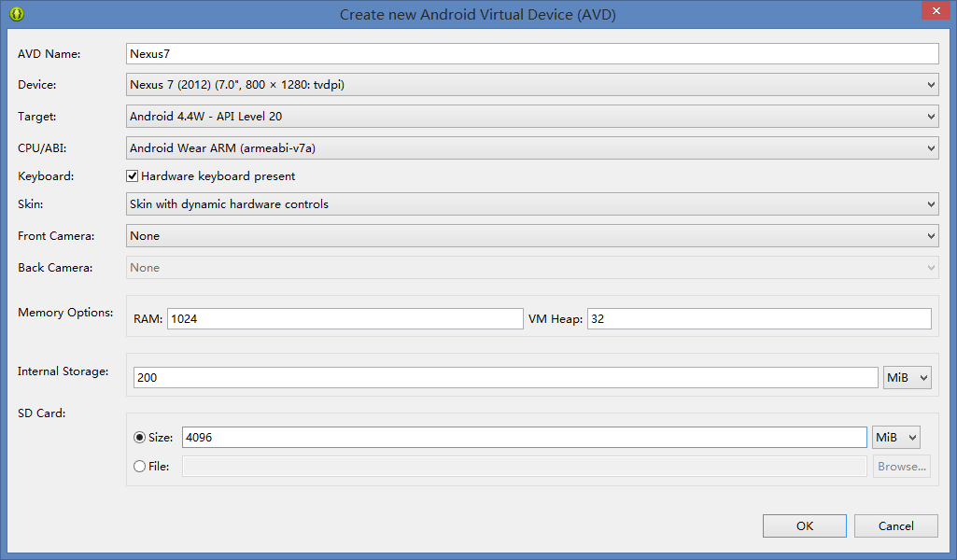Dismiss dialog with the Cancel button
Image resolution: width=957 pixels, height=560 pixels.
click(896, 525)
